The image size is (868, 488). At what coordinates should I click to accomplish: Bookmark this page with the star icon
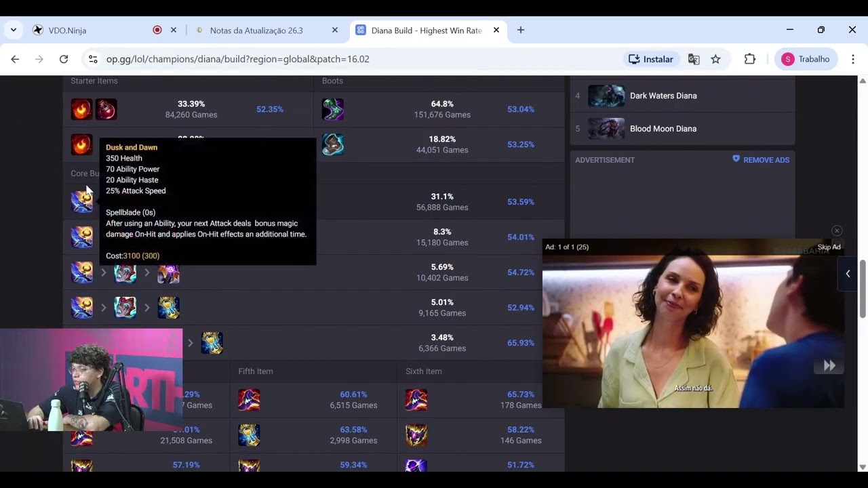point(715,59)
